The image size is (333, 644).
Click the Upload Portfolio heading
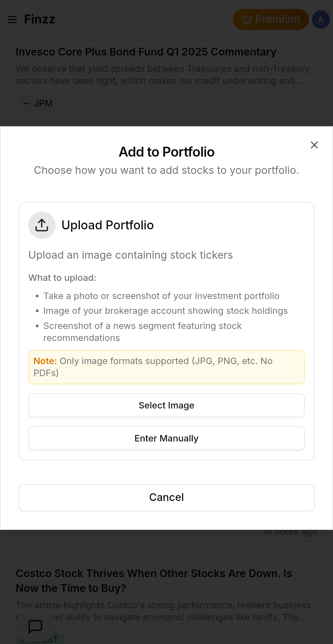[108, 225]
